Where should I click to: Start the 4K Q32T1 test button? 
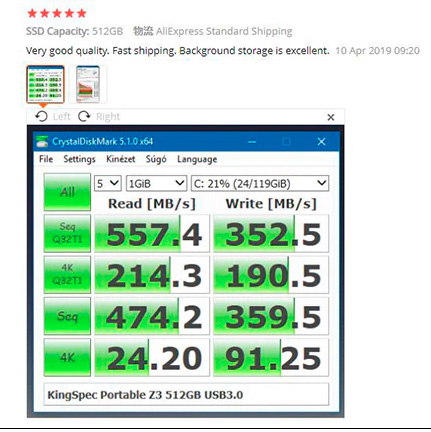[x=67, y=275]
